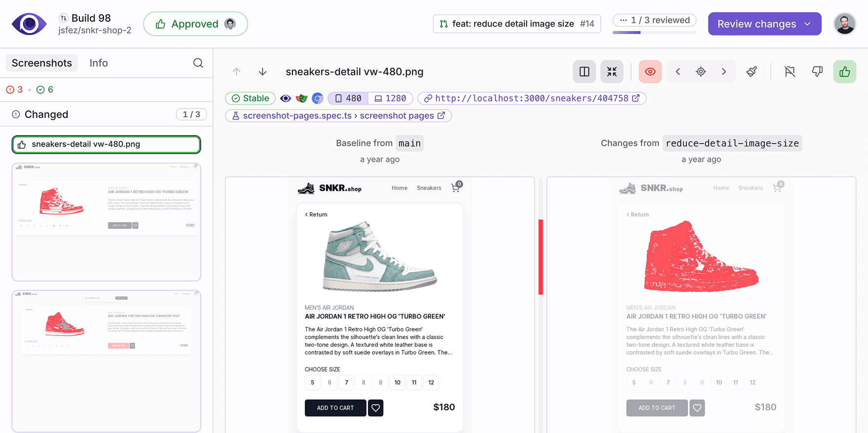
Task: Click the paintbrush highlight icon
Action: point(752,72)
